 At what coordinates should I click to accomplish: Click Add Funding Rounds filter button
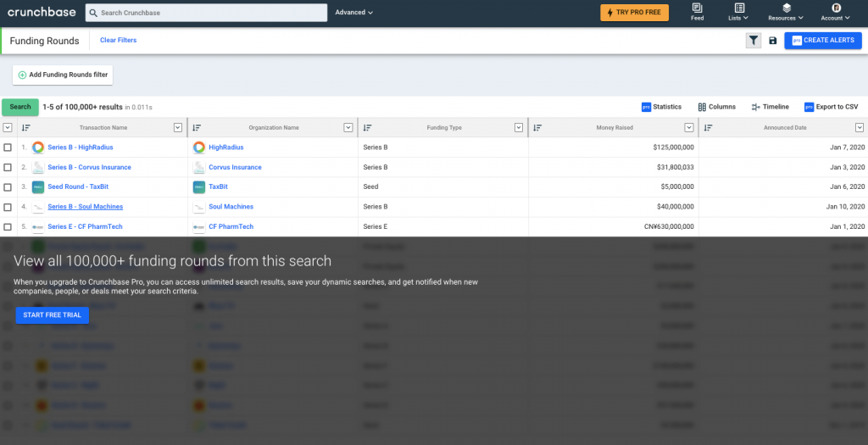(63, 75)
